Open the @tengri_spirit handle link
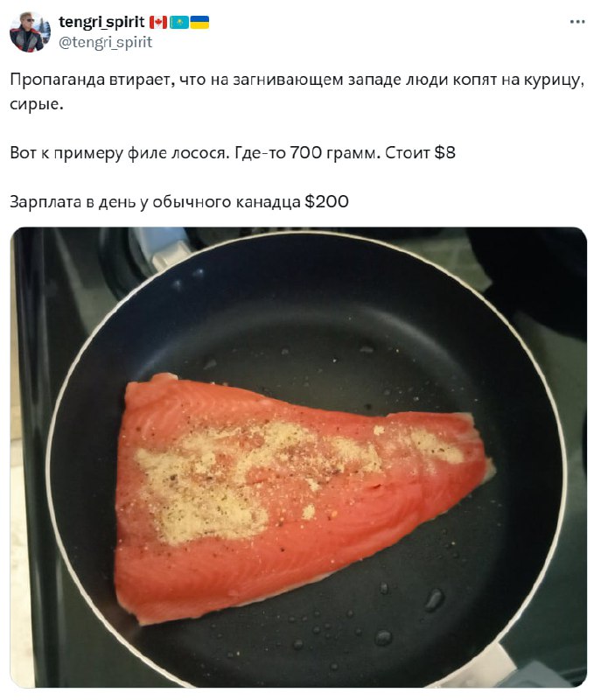This screenshot has width=601, height=700. 105,42
